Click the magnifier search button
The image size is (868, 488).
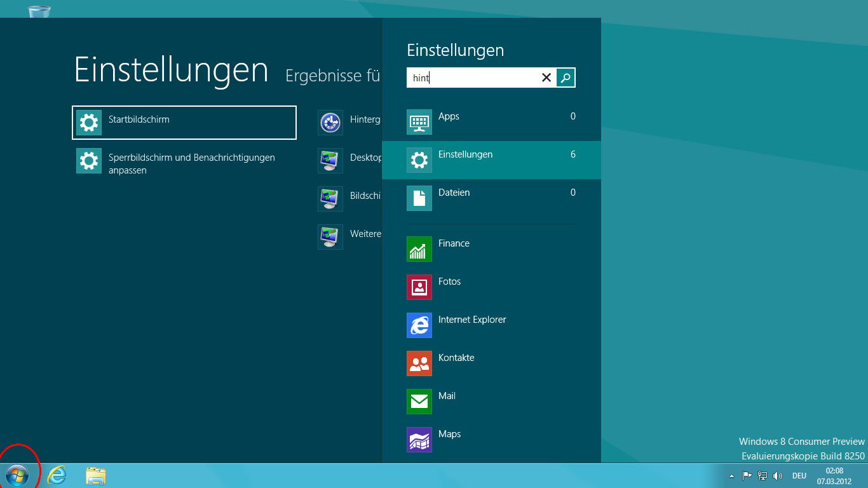566,78
